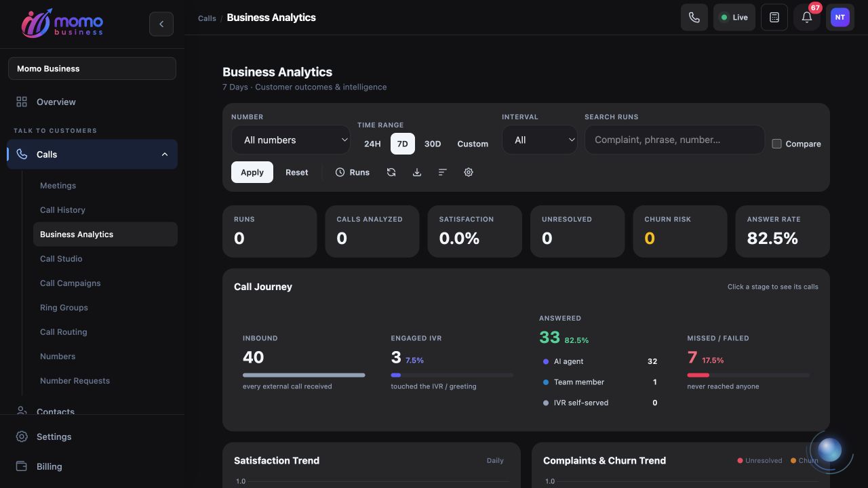Select the Custom time range
The height and width of the screenshot is (488, 868).
tap(473, 144)
